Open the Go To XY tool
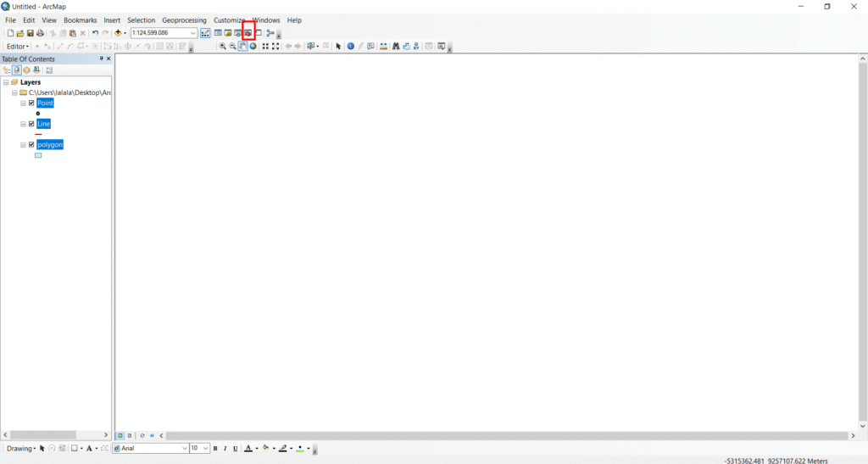 click(416, 47)
